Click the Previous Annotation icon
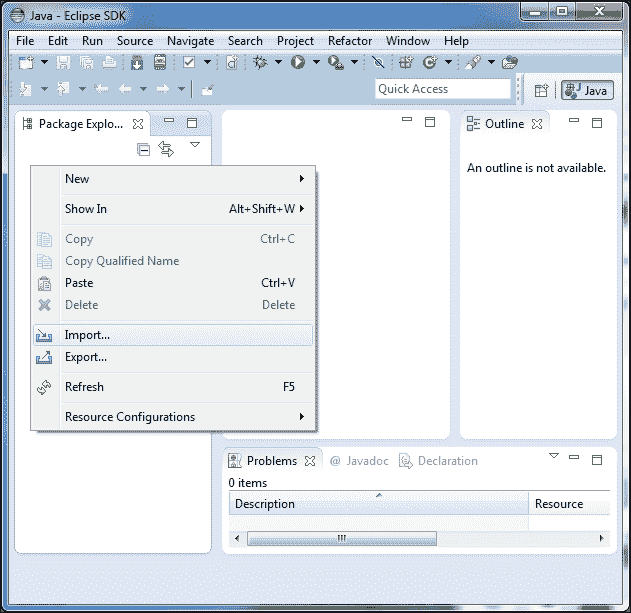This screenshot has height=613, width=631. pos(63,89)
